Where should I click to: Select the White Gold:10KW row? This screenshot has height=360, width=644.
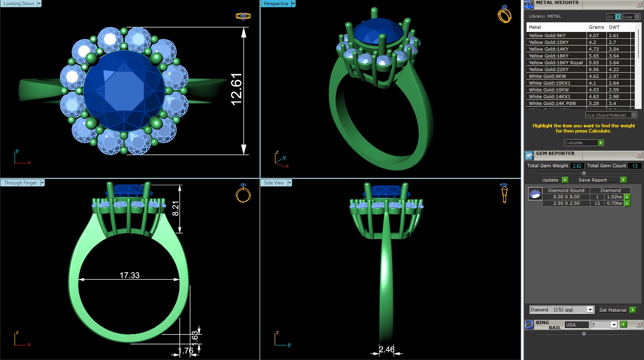click(580, 90)
